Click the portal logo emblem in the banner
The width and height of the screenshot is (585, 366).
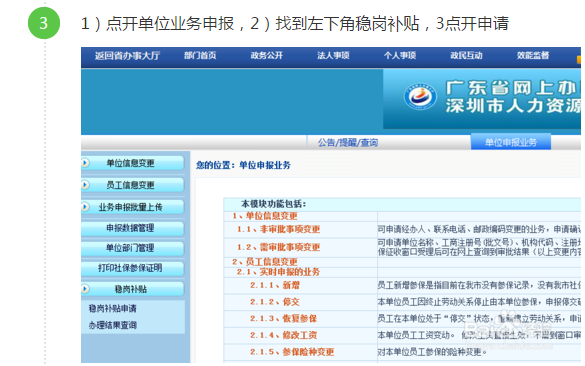coord(420,96)
